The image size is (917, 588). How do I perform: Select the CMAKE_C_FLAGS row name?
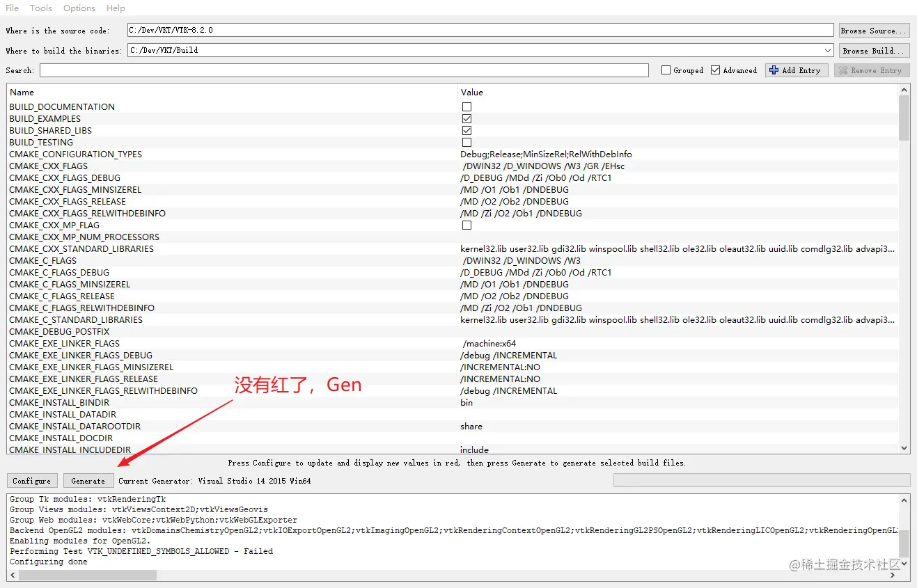(x=43, y=260)
